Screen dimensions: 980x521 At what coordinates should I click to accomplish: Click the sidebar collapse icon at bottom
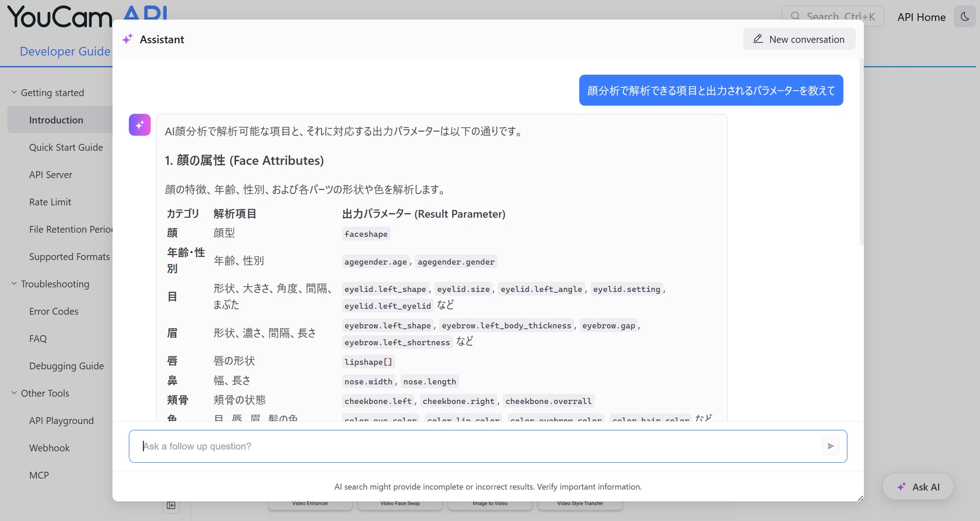click(171, 505)
